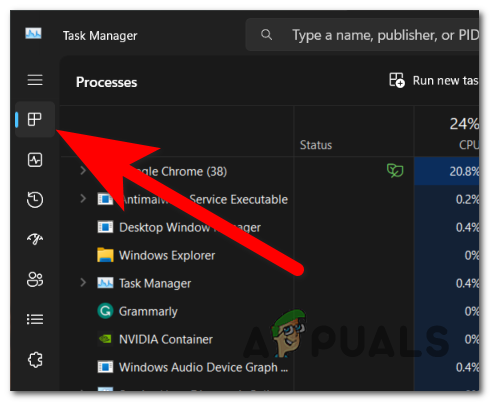The image size is (490, 402).
Task: Select the Grammarly process
Action: (148, 311)
